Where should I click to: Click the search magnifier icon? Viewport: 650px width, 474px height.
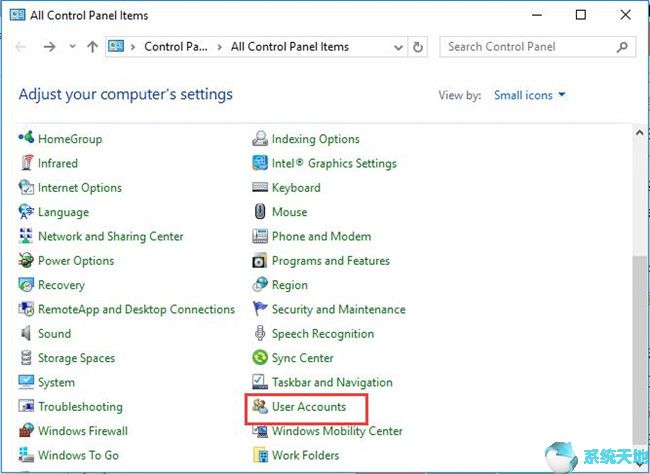[622, 47]
